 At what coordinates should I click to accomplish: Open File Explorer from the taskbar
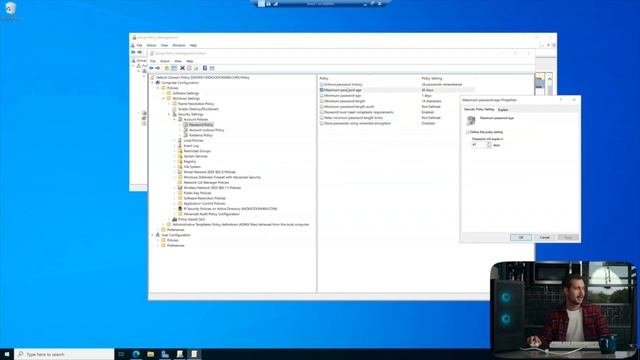point(151,354)
